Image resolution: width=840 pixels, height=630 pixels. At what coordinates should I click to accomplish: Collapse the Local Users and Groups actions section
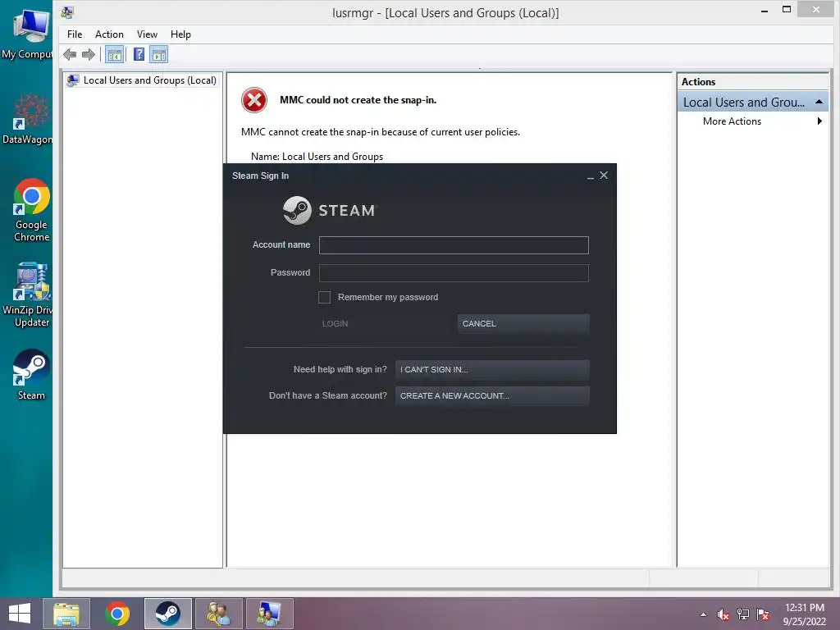click(x=819, y=102)
